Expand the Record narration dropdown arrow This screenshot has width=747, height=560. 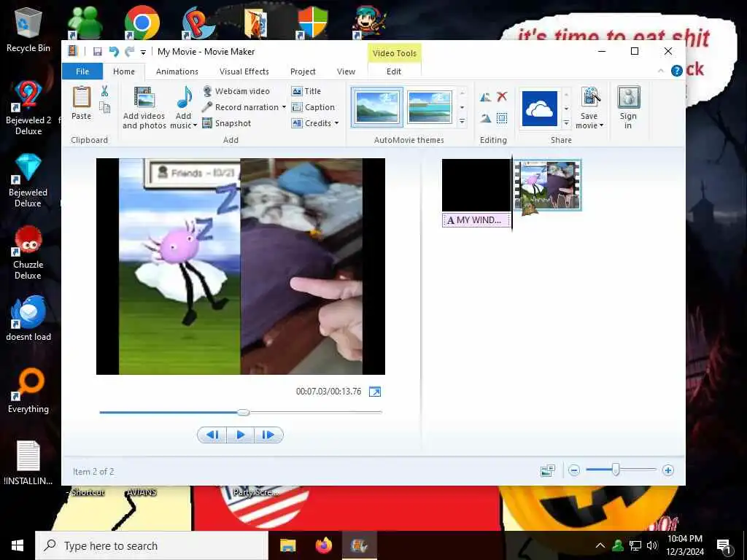pos(284,107)
